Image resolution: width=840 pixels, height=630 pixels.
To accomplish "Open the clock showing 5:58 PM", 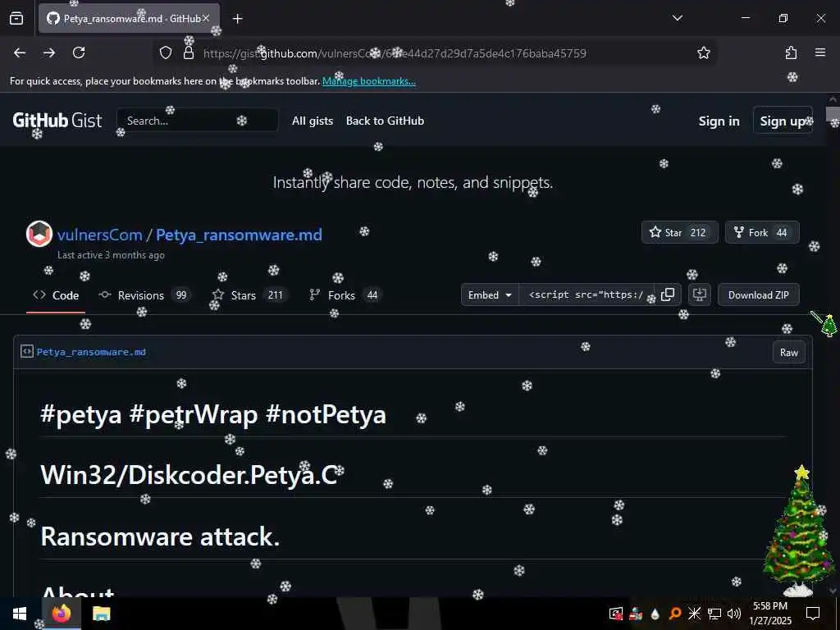I will tap(769, 614).
